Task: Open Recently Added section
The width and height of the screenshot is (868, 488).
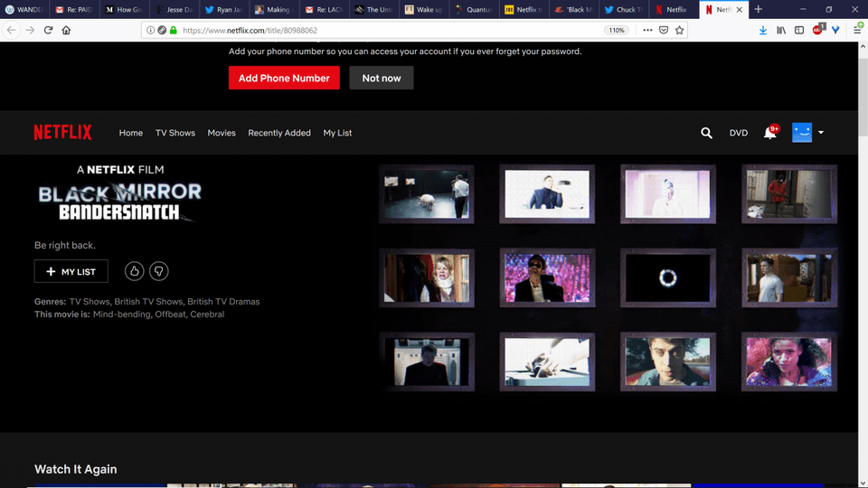Action: 279,133
